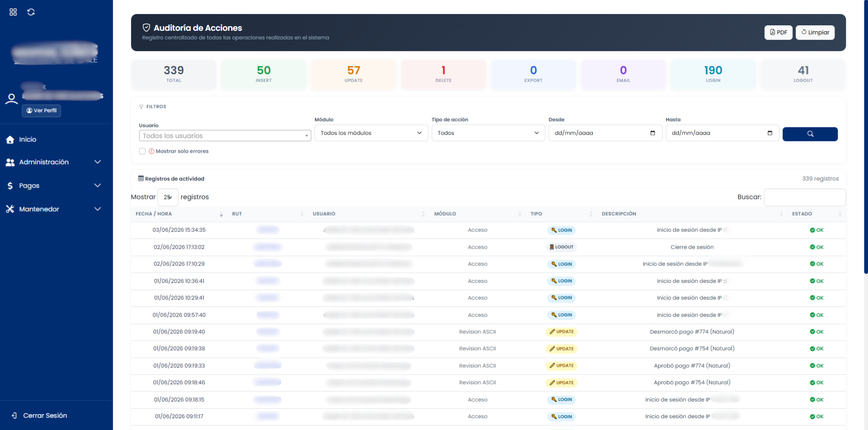Sort by Tipo column

[561, 214]
